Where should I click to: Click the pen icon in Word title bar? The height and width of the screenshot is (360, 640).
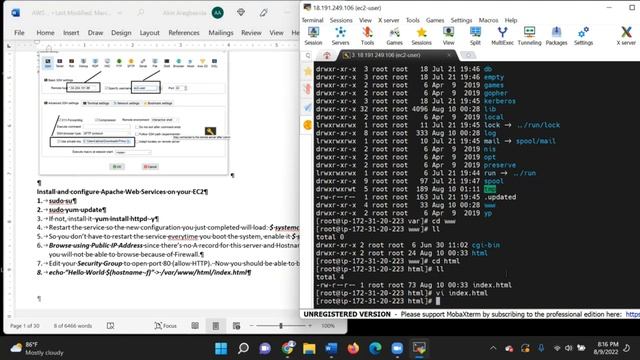pos(264,13)
